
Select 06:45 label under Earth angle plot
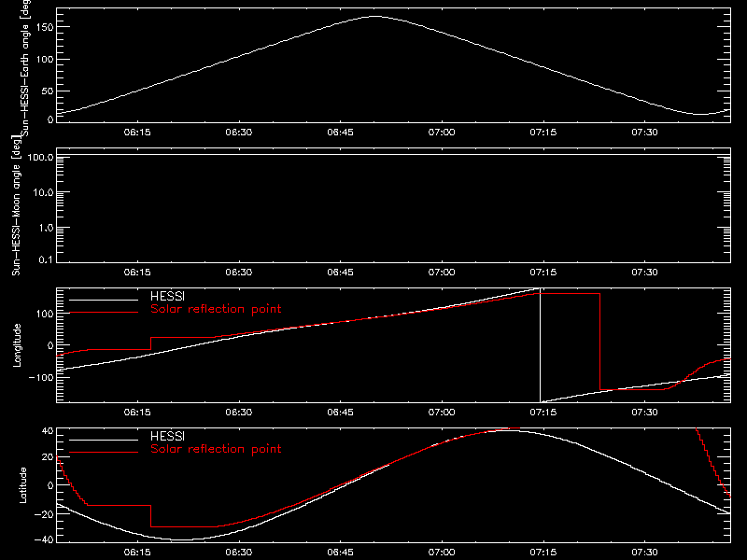coord(340,132)
